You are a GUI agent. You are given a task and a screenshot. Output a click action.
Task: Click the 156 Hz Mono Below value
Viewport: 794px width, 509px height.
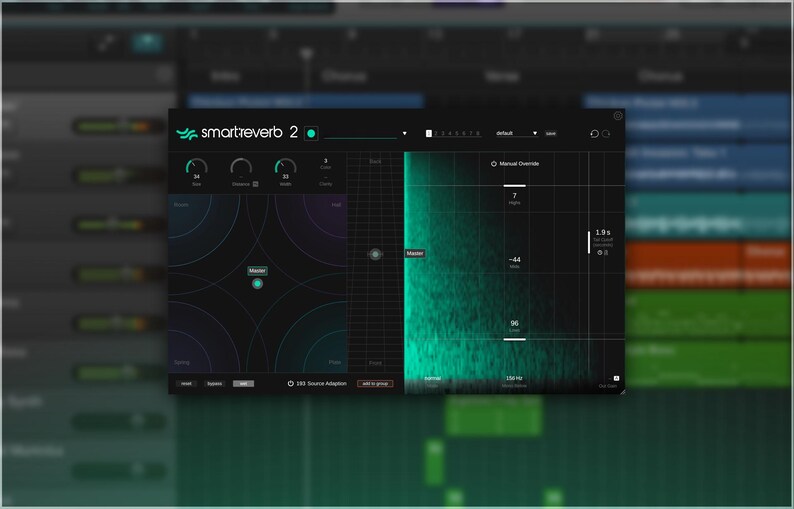(514, 378)
